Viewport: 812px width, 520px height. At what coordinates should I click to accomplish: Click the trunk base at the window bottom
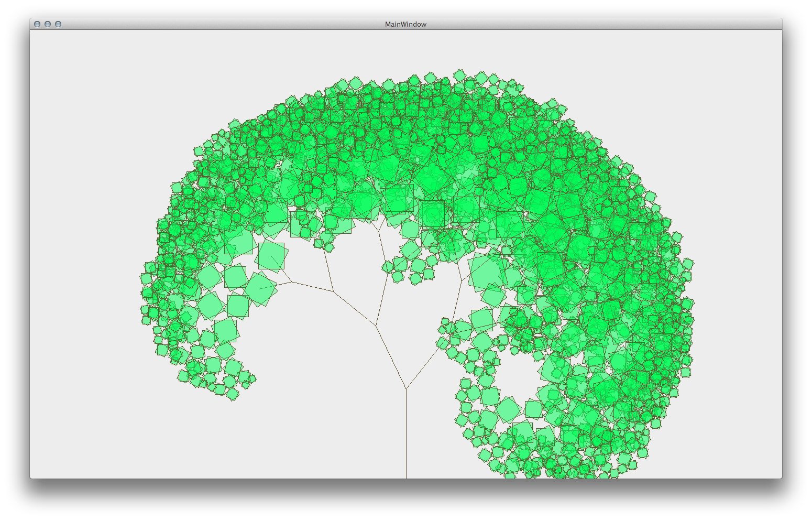[406, 475]
